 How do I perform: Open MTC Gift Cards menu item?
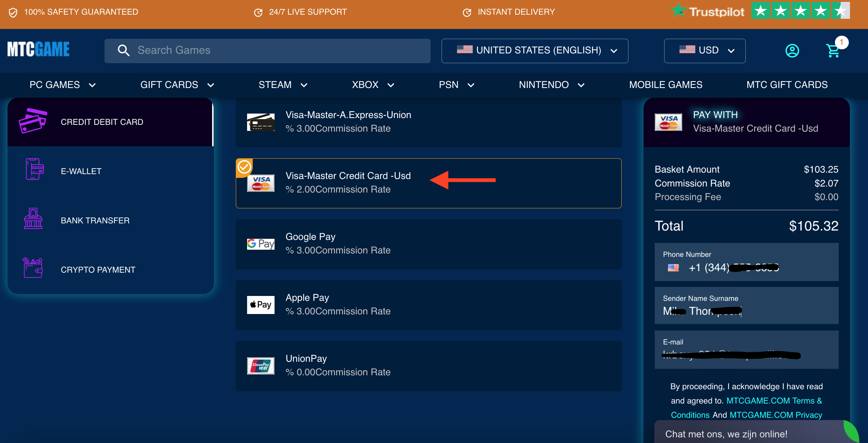787,85
